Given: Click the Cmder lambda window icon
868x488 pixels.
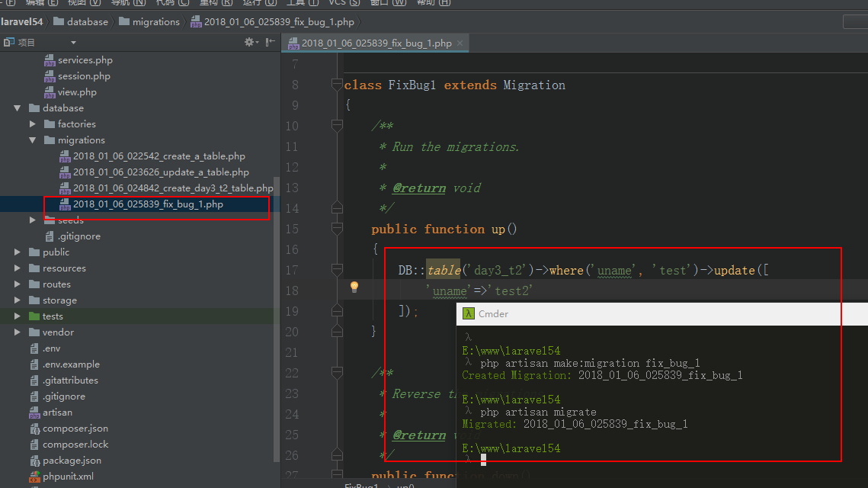Looking at the screenshot, I should (x=469, y=313).
